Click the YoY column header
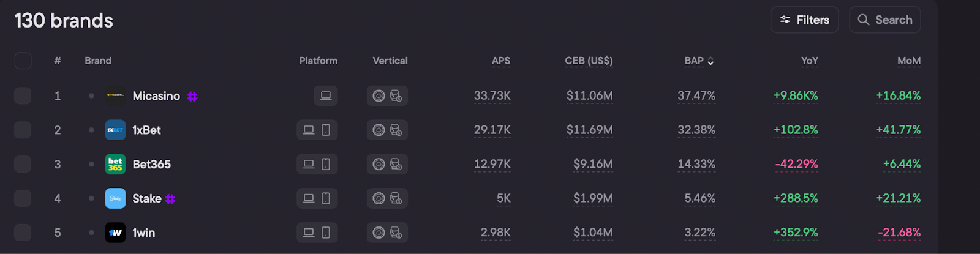 809,61
